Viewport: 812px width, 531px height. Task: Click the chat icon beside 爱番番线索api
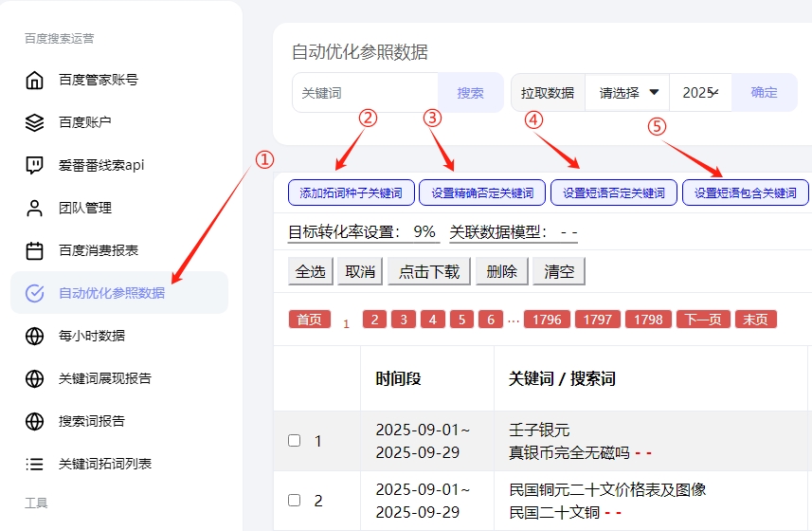[x=35, y=165]
